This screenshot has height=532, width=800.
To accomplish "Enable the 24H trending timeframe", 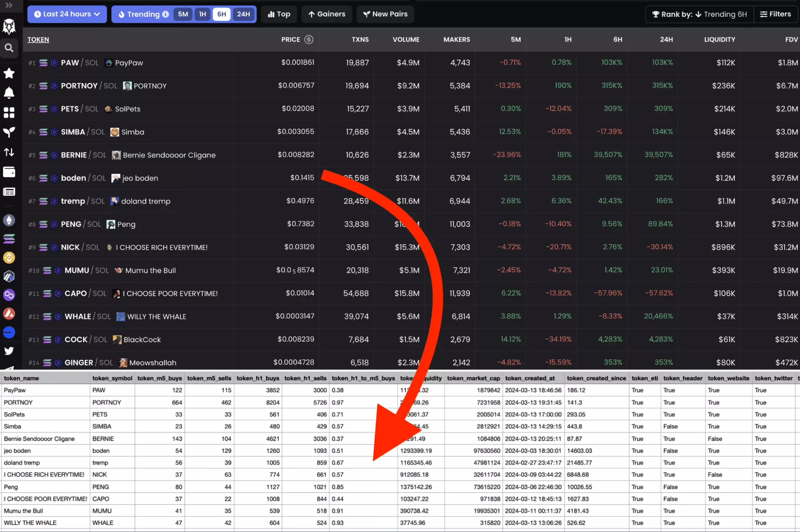I will point(244,14).
